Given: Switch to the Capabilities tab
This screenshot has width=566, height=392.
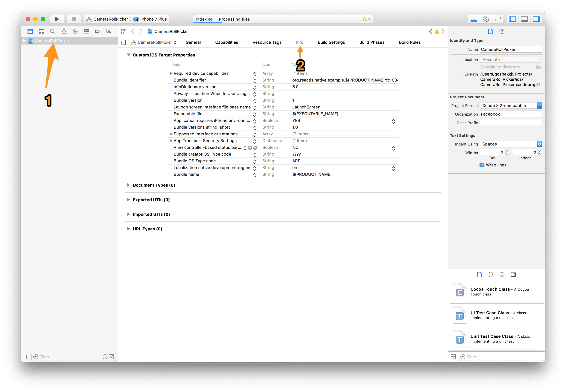Looking at the screenshot, I should (x=227, y=42).
